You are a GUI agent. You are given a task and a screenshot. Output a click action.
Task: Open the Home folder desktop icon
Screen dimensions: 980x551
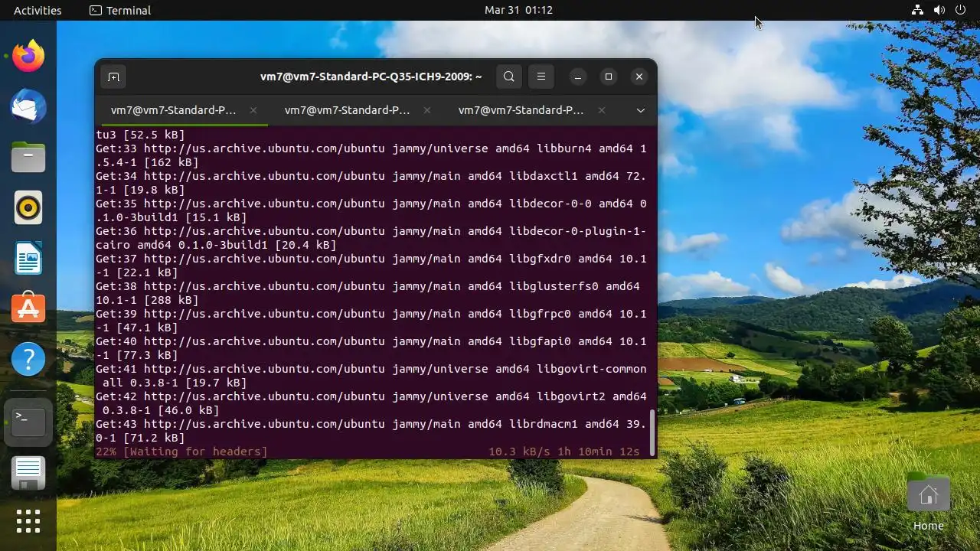[x=928, y=503]
